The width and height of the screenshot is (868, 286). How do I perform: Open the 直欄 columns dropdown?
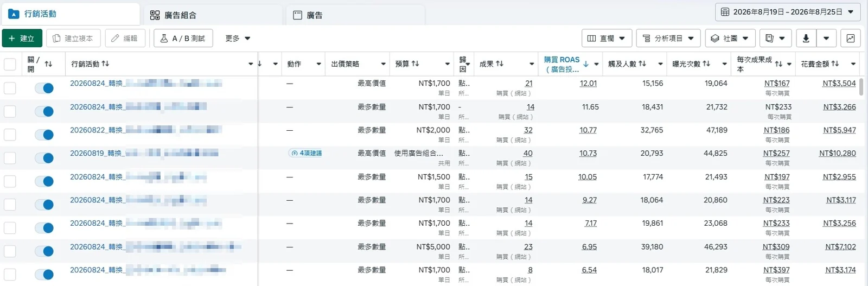[x=607, y=39]
